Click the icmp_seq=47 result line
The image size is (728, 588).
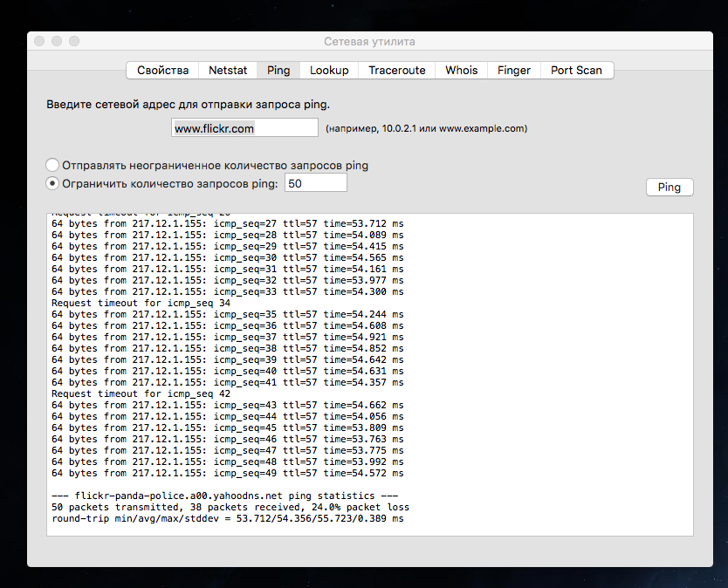[228, 451]
